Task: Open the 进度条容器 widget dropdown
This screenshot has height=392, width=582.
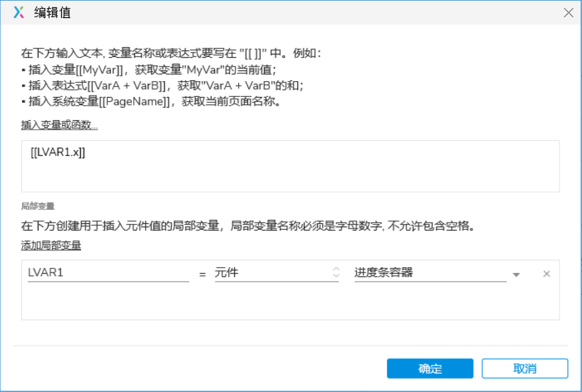Action: click(430, 273)
